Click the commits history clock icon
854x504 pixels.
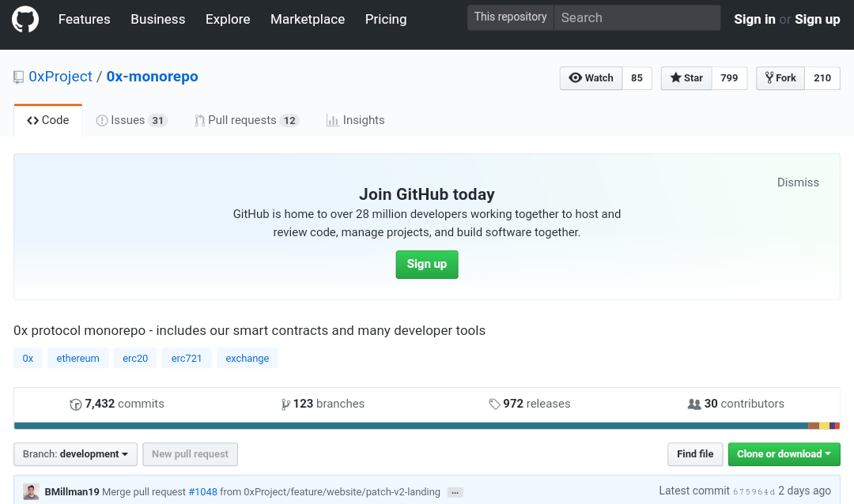pyautogui.click(x=76, y=404)
